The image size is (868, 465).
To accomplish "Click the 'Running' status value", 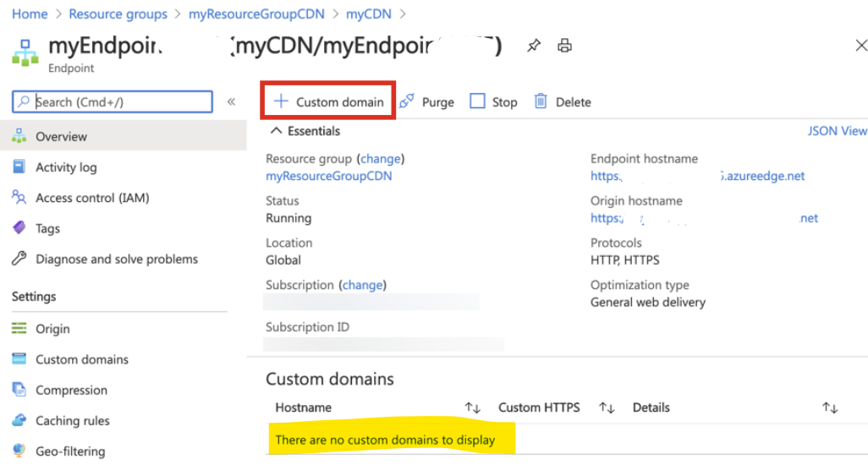I will 288,218.
